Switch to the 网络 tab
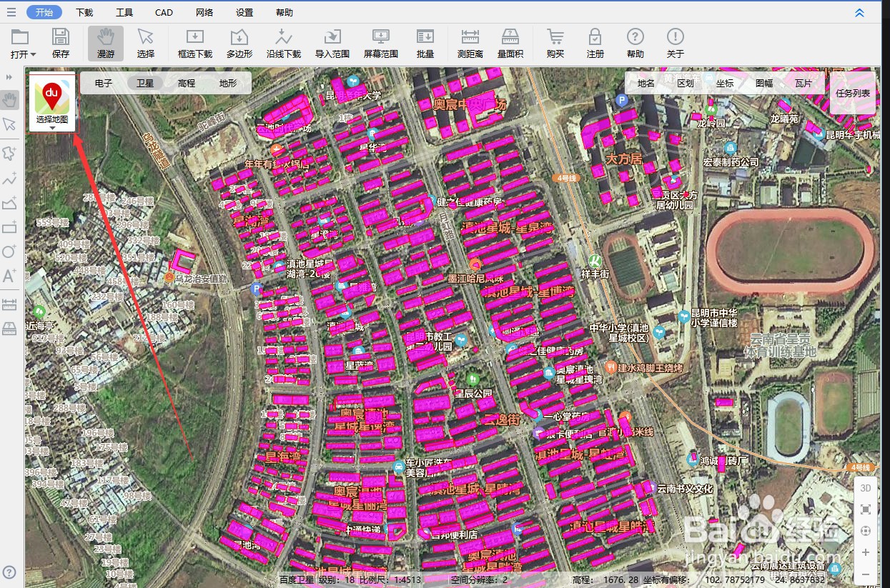 (204, 12)
